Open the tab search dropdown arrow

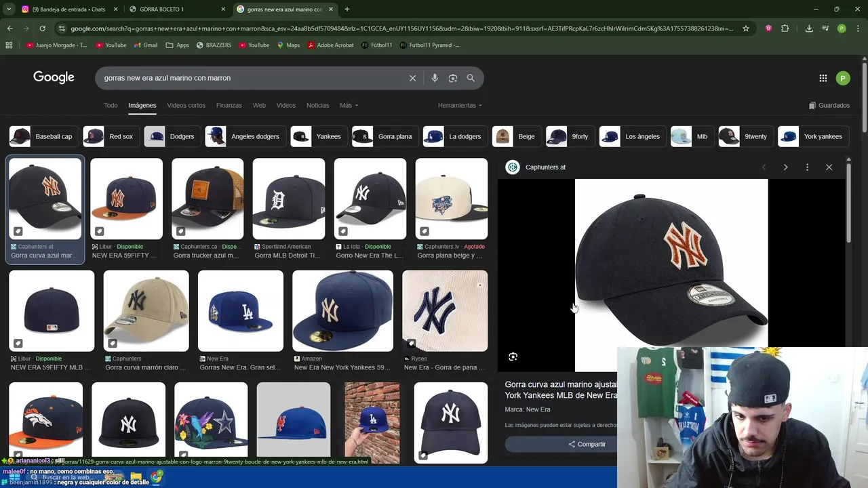click(9, 9)
